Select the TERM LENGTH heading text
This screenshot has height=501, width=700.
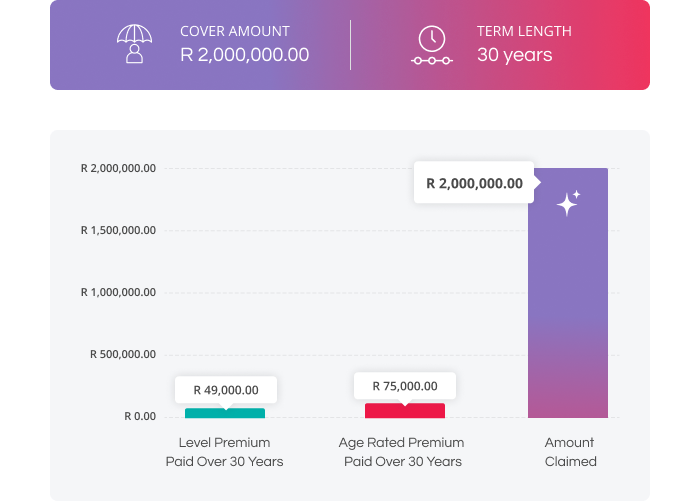click(524, 31)
